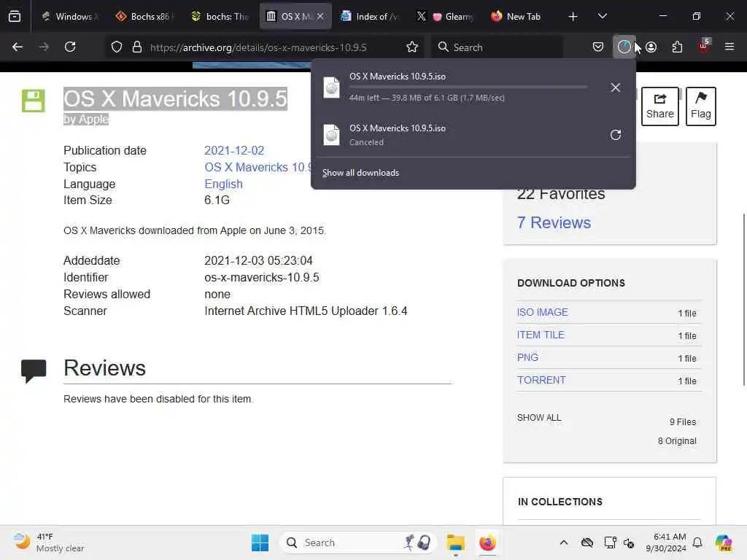
Task: Click the ISO IMAGE download link
Action: [542, 312]
